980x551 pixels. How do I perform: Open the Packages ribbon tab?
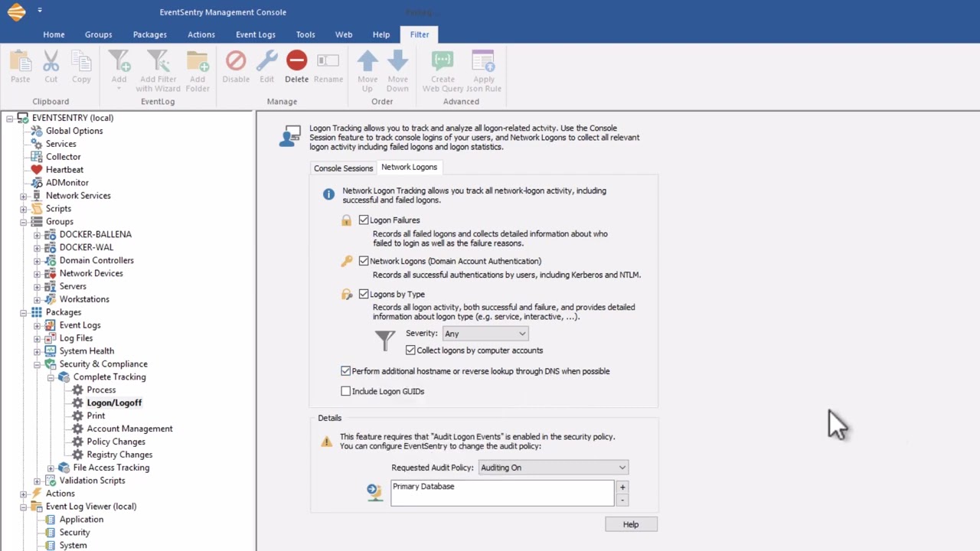pos(149,34)
